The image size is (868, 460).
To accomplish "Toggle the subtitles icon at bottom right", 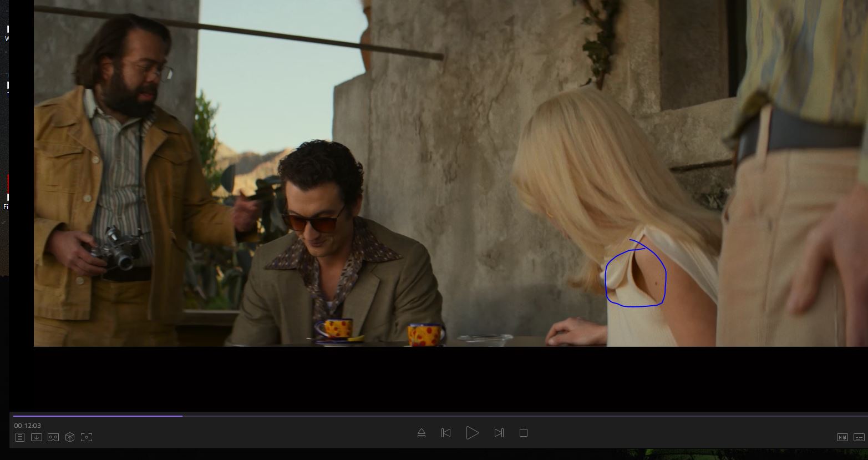I will click(x=859, y=437).
